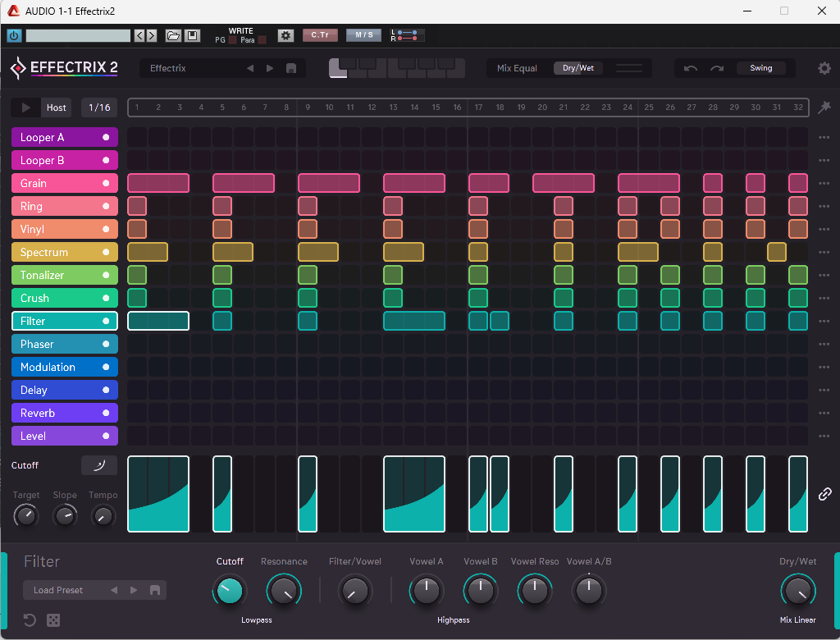The width and height of the screenshot is (840, 640).
Task: Click the L/R channel routing icon
Action: point(407,36)
